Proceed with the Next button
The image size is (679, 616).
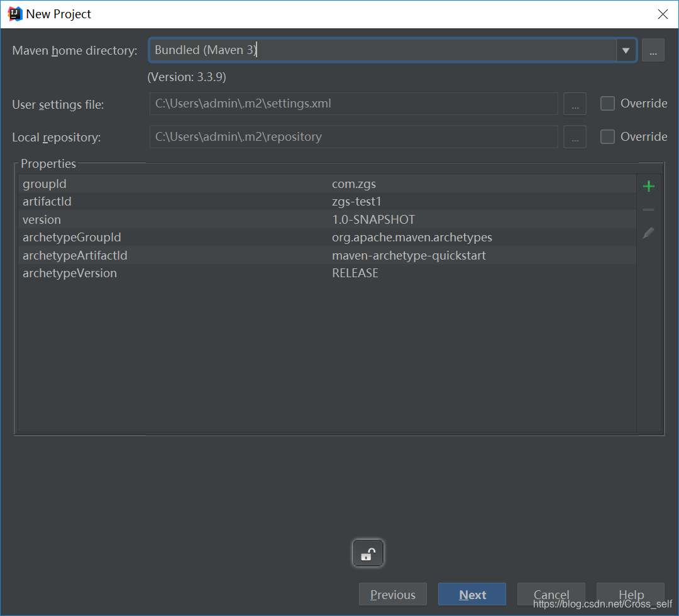(472, 595)
